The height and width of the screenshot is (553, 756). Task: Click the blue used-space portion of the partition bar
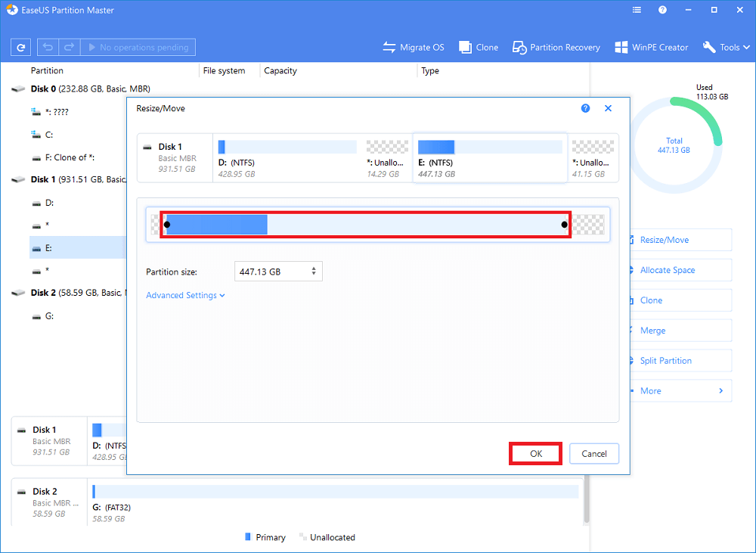[216, 225]
